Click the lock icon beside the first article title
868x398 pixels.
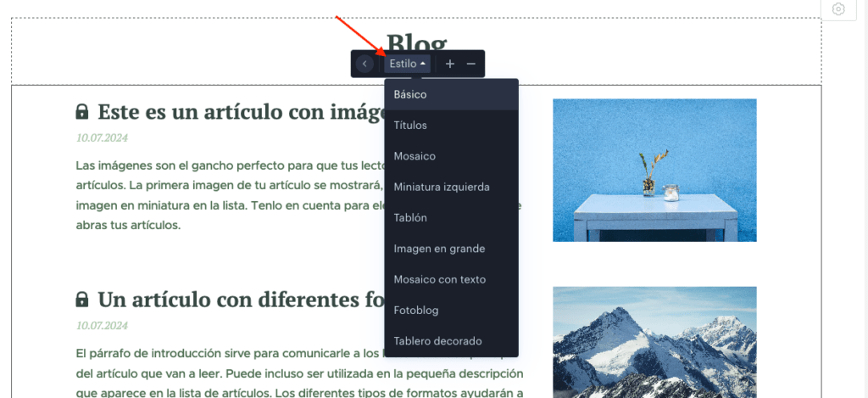[82, 111]
